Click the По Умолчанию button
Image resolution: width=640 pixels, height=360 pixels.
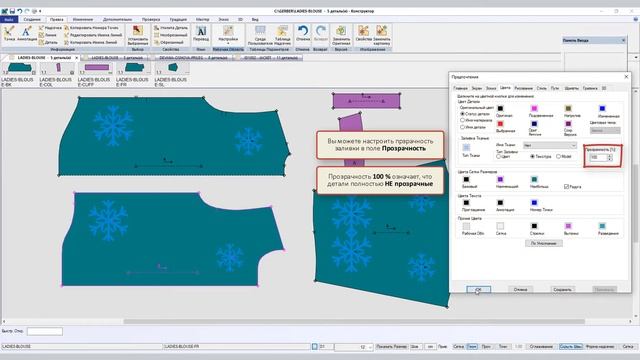[543, 243]
